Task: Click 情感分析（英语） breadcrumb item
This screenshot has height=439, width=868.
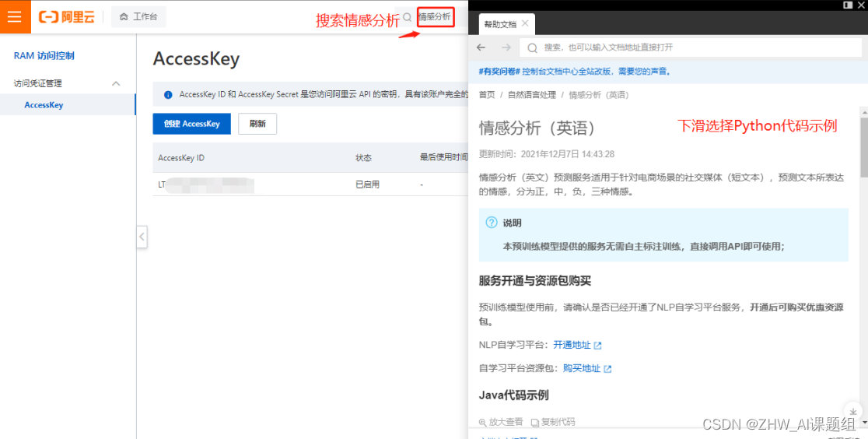Action: point(599,95)
